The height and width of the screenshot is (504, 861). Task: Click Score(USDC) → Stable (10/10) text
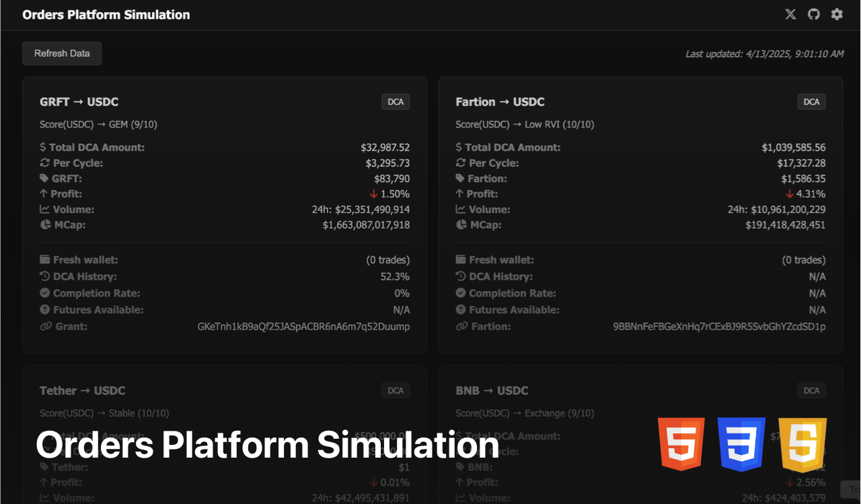click(104, 413)
